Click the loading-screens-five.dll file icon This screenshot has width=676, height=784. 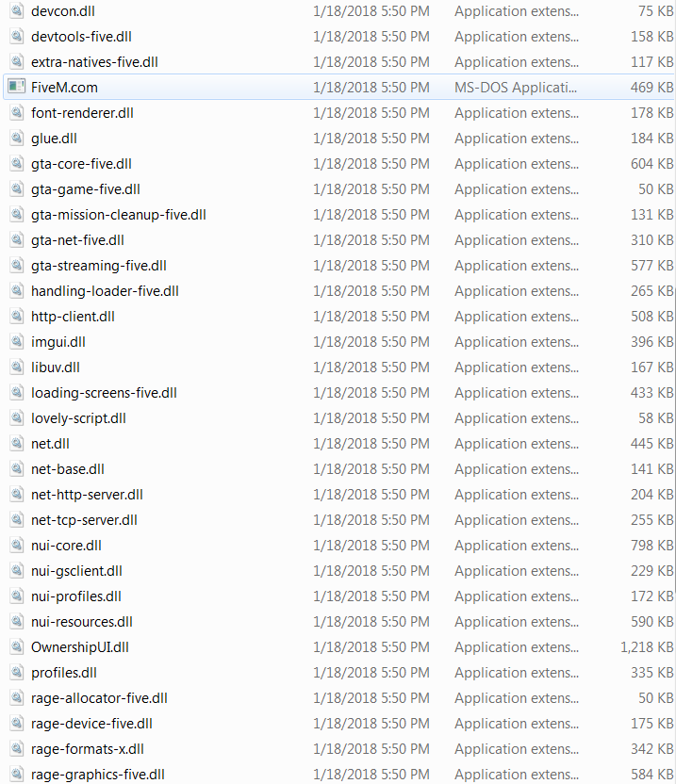tap(17, 393)
